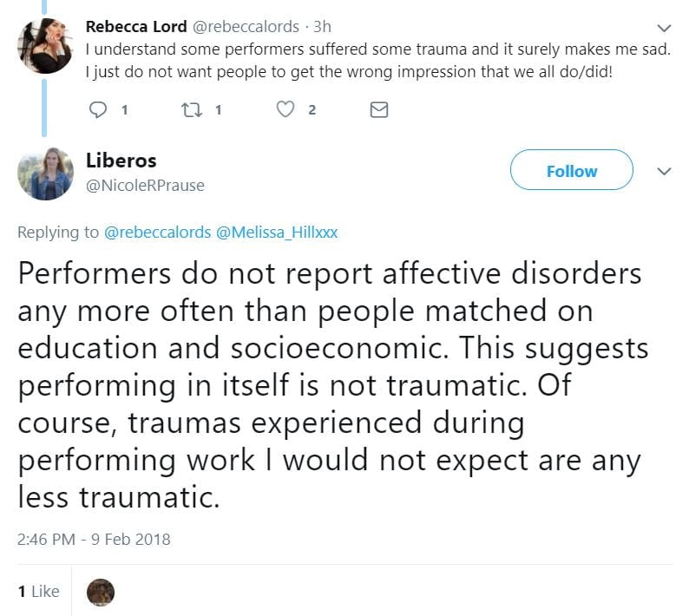View the 1 Like list
689x616 pixels.
pyautogui.click(x=39, y=592)
